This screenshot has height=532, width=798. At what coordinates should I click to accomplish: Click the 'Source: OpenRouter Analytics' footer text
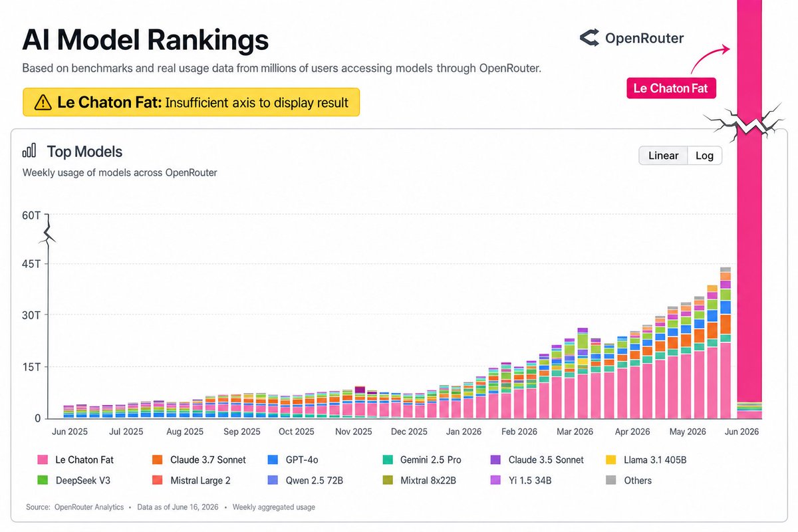[x=74, y=507]
